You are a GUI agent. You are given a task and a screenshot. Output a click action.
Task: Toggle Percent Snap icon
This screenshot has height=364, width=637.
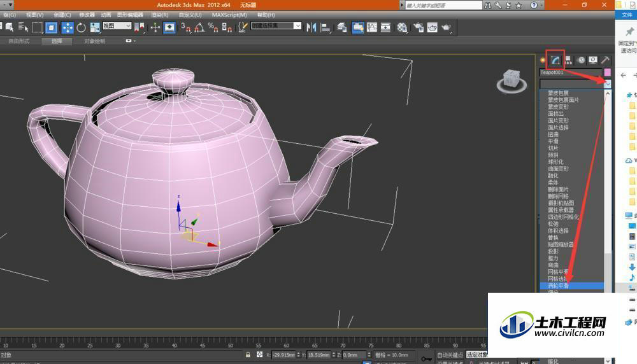tap(213, 27)
